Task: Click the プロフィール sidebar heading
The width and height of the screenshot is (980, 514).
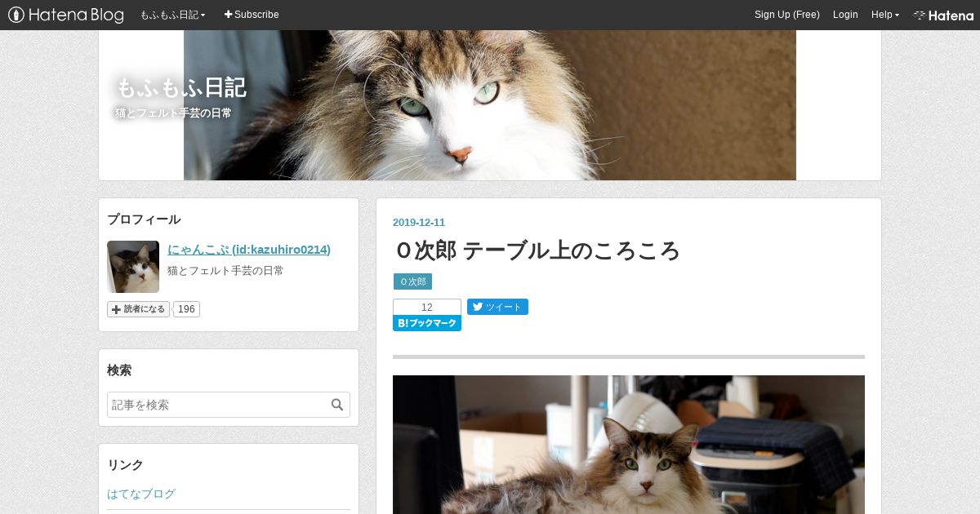Action: click(x=144, y=219)
